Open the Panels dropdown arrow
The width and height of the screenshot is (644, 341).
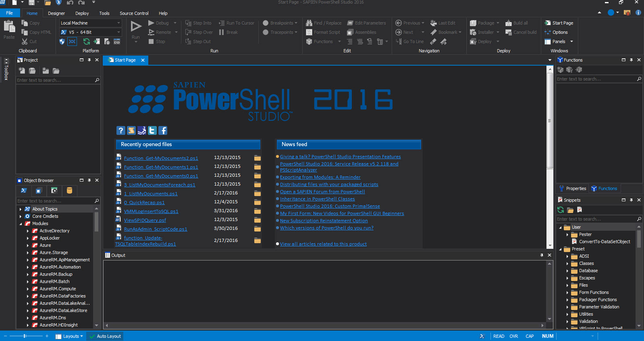pyautogui.click(x=571, y=41)
